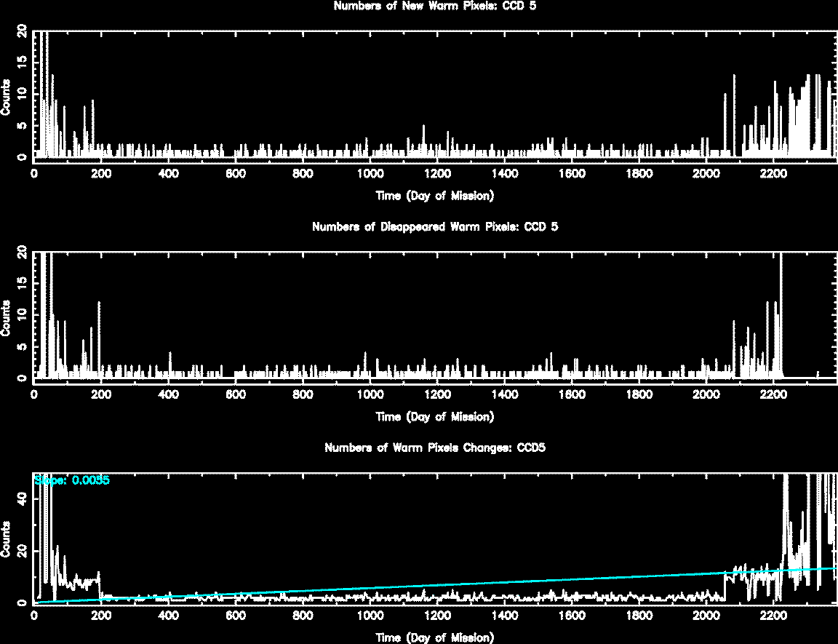The image size is (838, 644).
Task: Click the 'Numbers of New Warm Pixels: CCD 5' title
Action: click(435, 7)
